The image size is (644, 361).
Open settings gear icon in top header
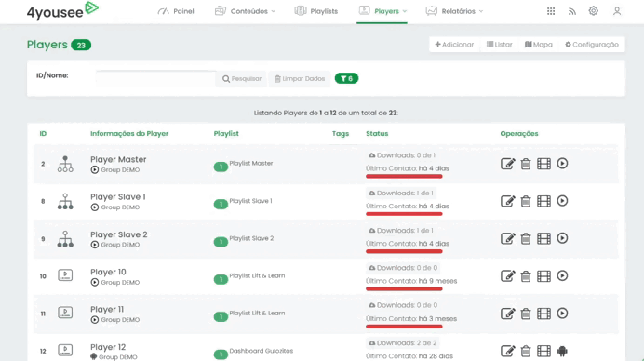(594, 10)
